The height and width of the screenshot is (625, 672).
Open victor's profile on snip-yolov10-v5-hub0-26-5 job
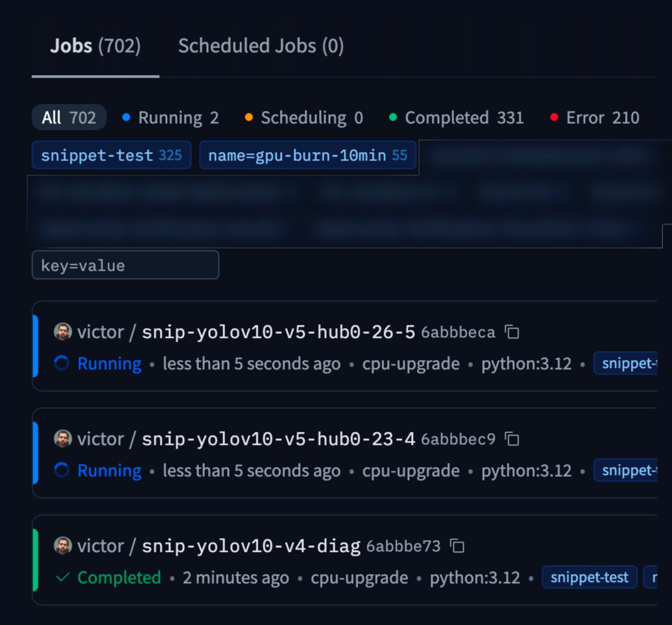[100, 332]
